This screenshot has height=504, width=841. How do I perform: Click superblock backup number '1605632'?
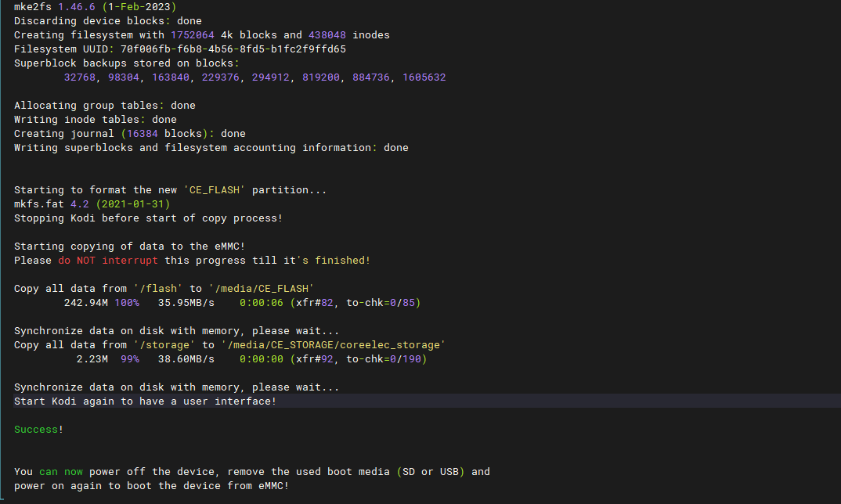pos(424,77)
